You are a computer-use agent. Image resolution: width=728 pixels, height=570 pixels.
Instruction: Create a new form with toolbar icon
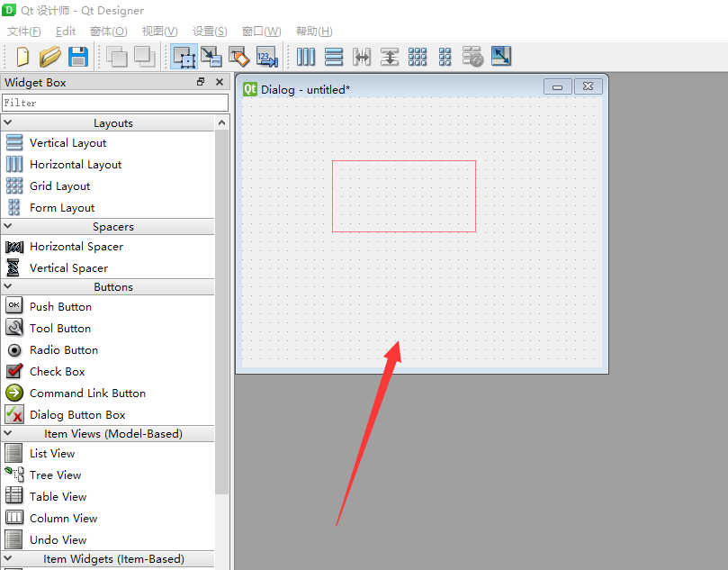click(22, 57)
